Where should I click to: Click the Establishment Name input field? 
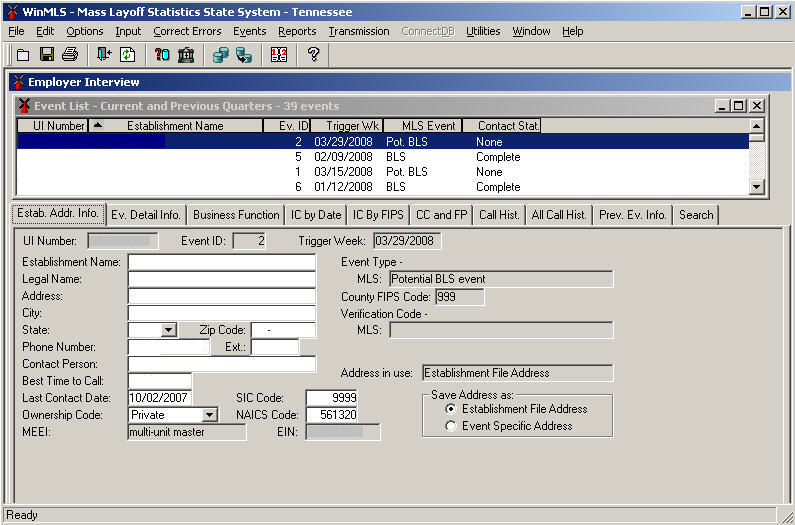[221, 262]
